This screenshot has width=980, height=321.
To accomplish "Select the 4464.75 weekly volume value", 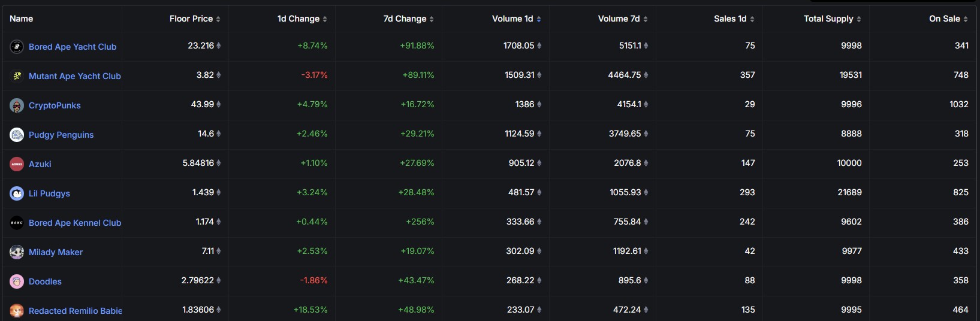I will pos(625,75).
